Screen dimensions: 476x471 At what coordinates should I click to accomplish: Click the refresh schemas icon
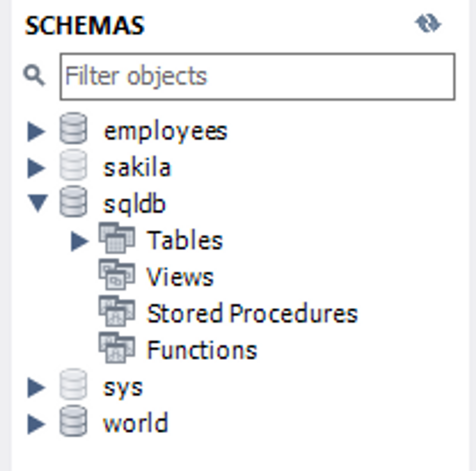[x=428, y=24]
